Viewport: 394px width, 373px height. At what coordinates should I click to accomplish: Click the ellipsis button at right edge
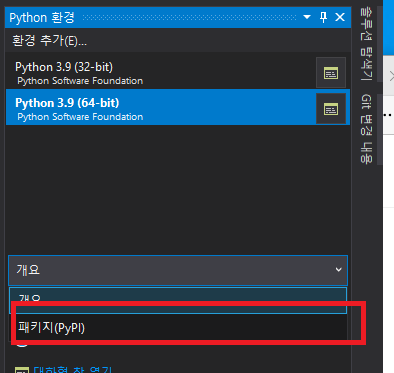coord(388,115)
